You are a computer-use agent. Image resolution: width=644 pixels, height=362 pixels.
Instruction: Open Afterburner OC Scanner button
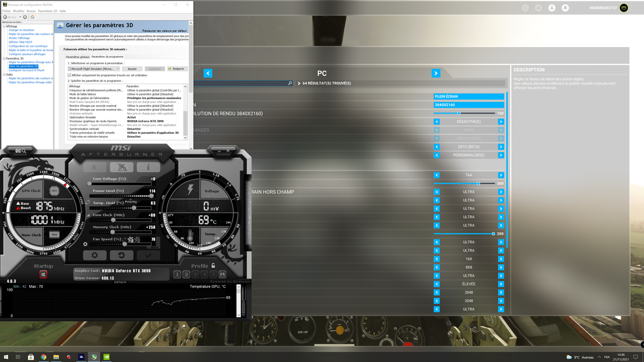[x=21, y=150]
